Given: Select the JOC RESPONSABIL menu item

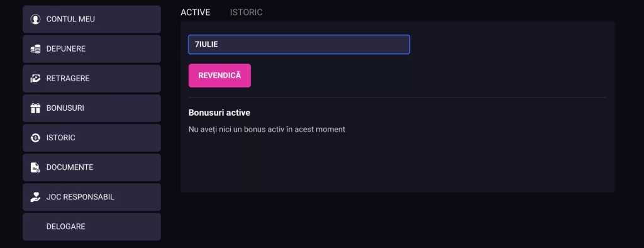Looking at the screenshot, I should coord(92,197).
